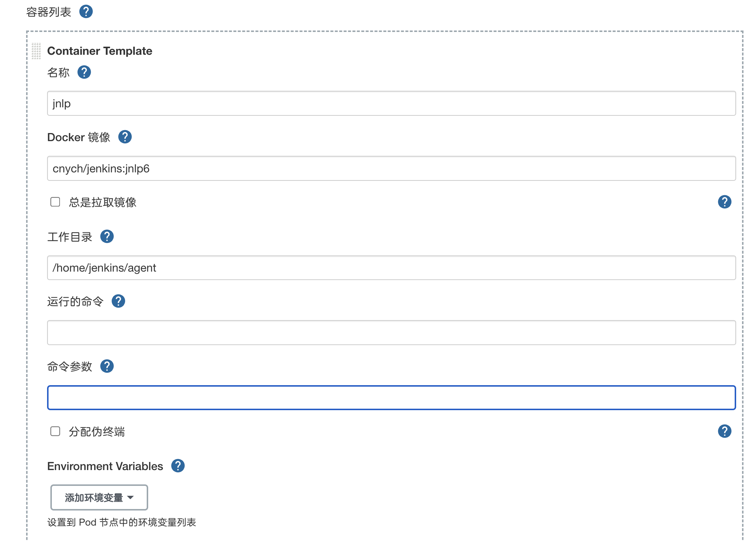Click the Container Template drag handle
756x541 pixels.
[36, 51]
